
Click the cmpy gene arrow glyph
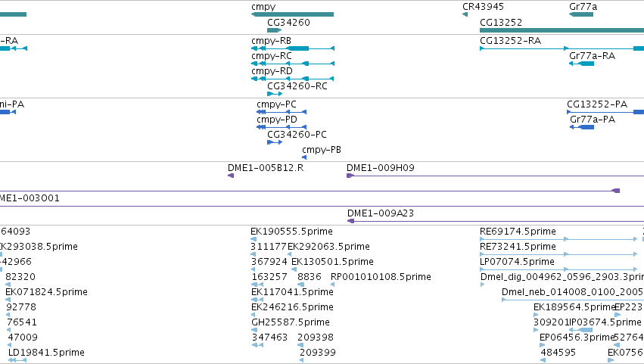292,14
